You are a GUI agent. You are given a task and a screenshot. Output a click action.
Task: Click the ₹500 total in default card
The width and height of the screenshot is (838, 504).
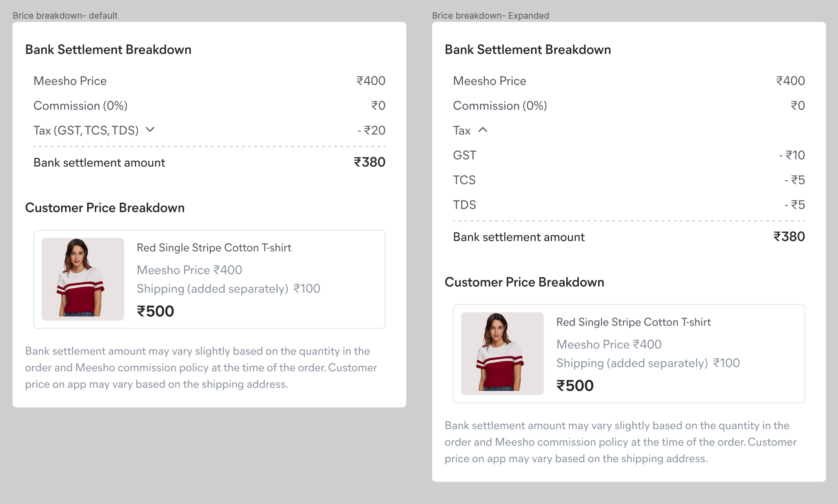coord(156,311)
